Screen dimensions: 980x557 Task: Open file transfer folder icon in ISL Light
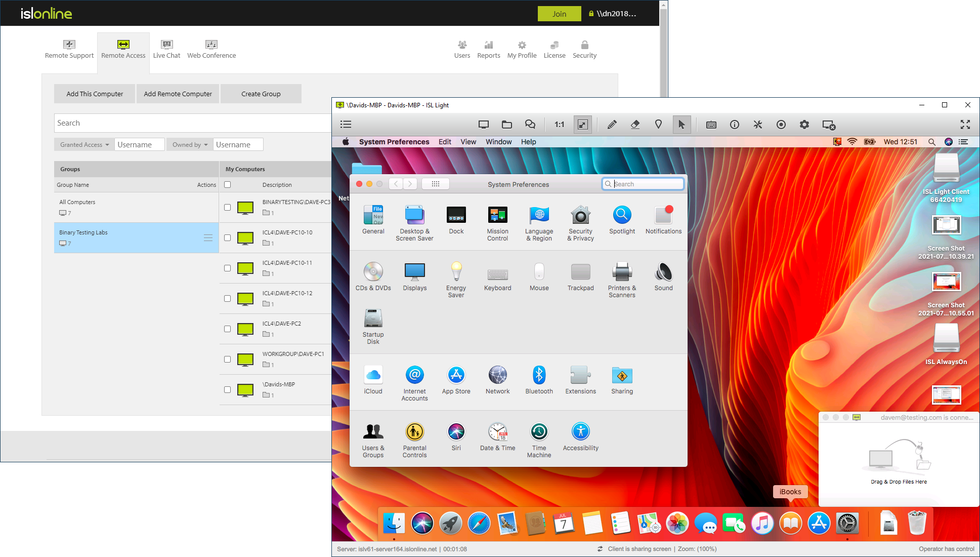pos(507,125)
